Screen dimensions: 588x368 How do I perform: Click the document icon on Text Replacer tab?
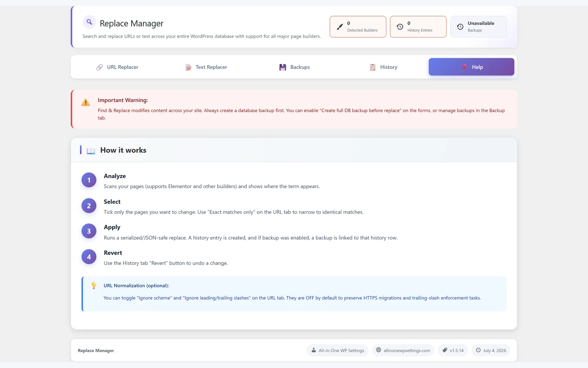(188, 67)
